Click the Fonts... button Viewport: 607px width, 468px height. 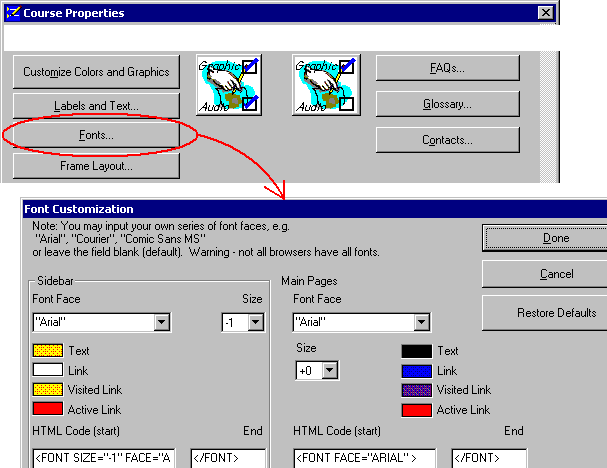tap(96, 135)
